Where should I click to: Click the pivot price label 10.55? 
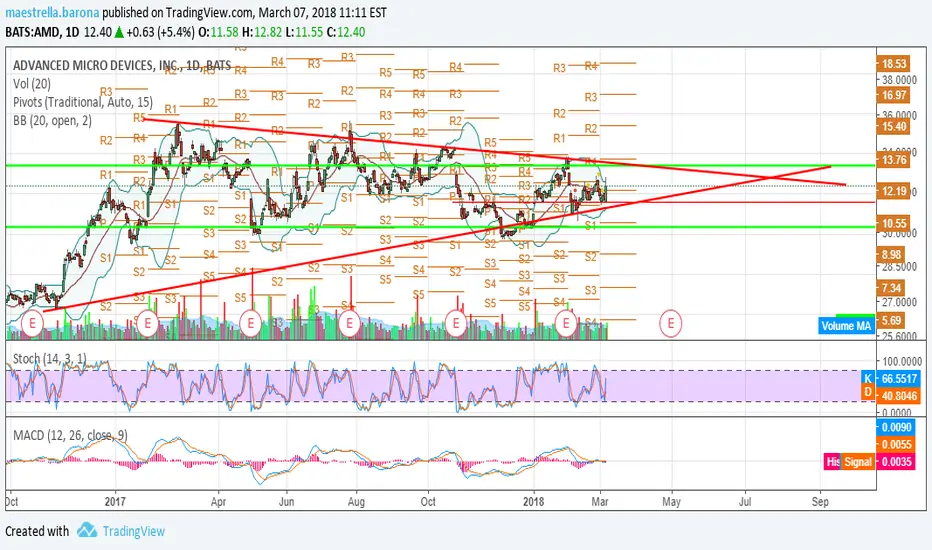(894, 223)
